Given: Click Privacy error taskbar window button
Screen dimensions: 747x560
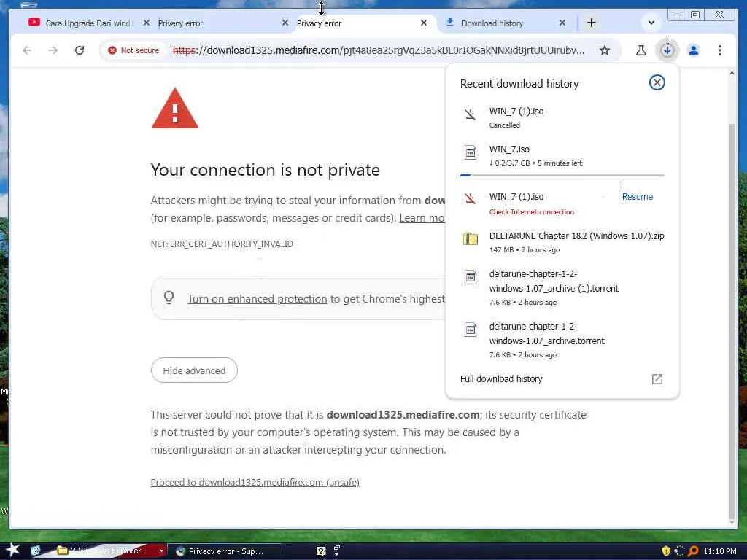Looking at the screenshot, I should (225, 551).
